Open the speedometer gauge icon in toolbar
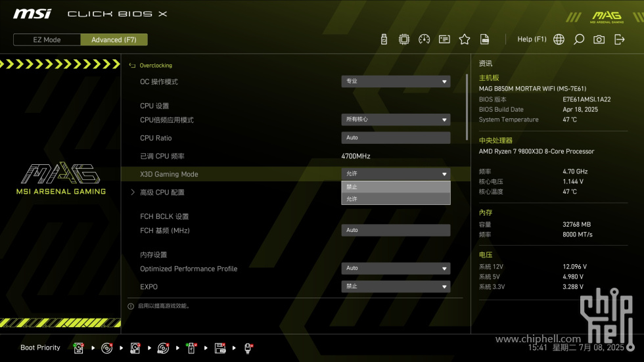This screenshot has height=362, width=644. click(425, 39)
